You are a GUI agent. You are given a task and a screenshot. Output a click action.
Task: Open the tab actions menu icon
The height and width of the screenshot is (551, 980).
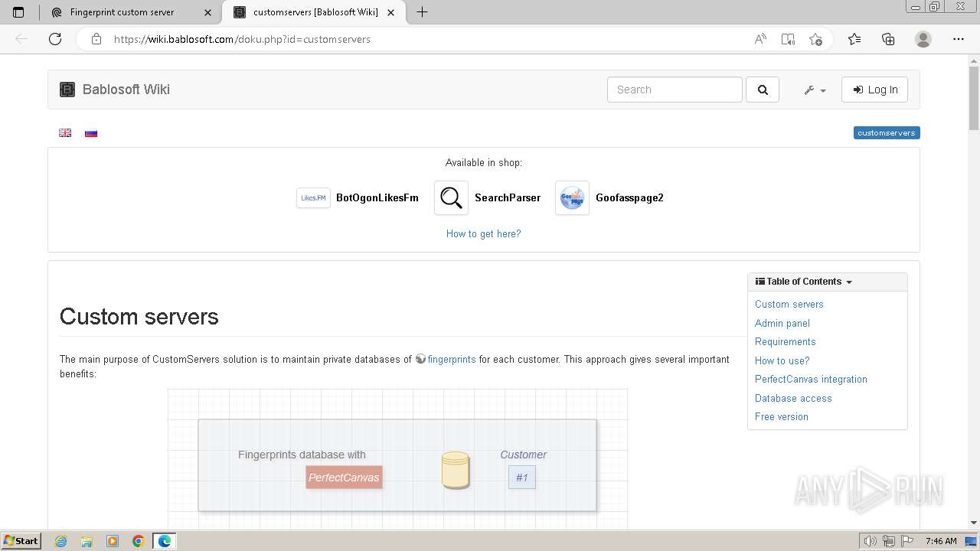tap(18, 12)
